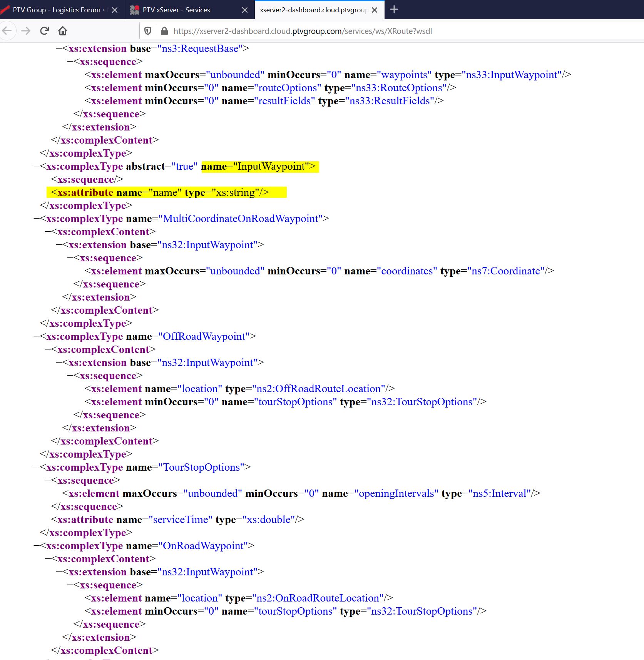
Task: Collapse the MultiCoordinateOnRoadWaypoint complexType node
Action: [x=37, y=219]
